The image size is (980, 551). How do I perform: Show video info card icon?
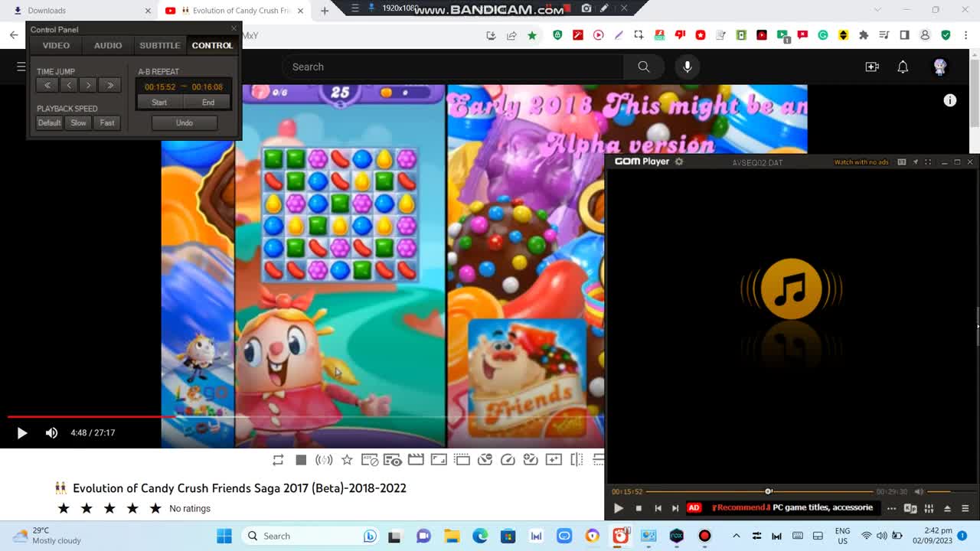950,100
